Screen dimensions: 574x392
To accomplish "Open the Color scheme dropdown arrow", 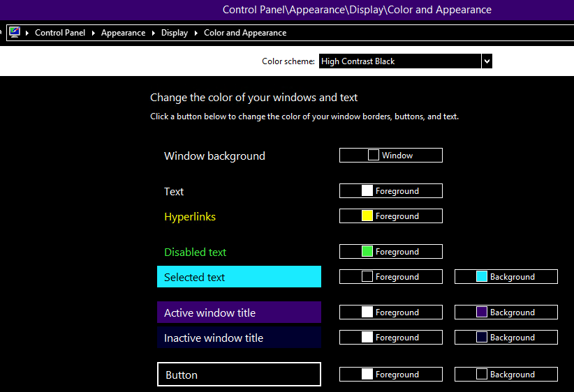I will (x=487, y=61).
